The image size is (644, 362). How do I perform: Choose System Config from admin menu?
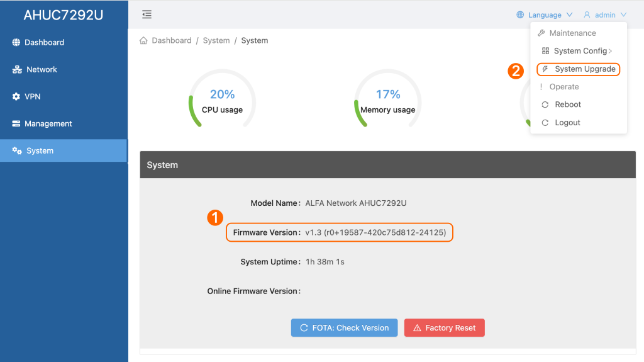579,51
